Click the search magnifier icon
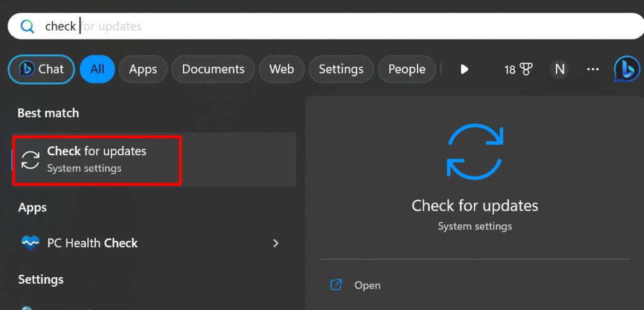This screenshot has width=644, height=310. (x=27, y=26)
